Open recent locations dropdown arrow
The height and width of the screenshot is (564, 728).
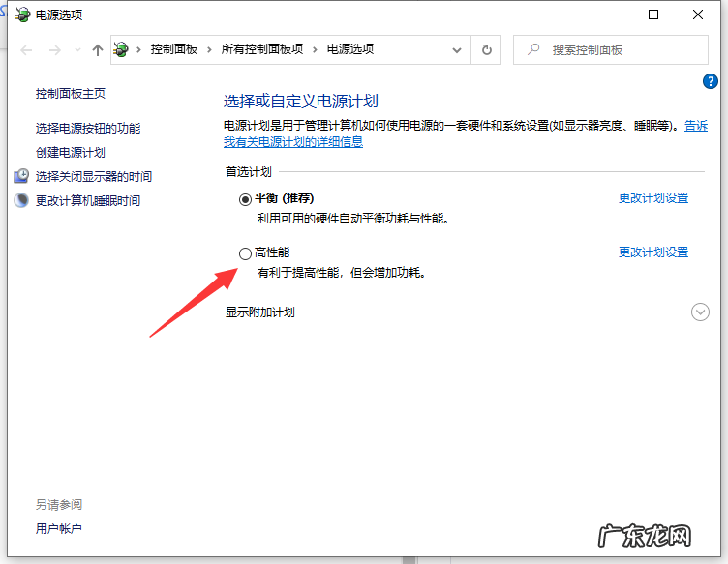77,49
